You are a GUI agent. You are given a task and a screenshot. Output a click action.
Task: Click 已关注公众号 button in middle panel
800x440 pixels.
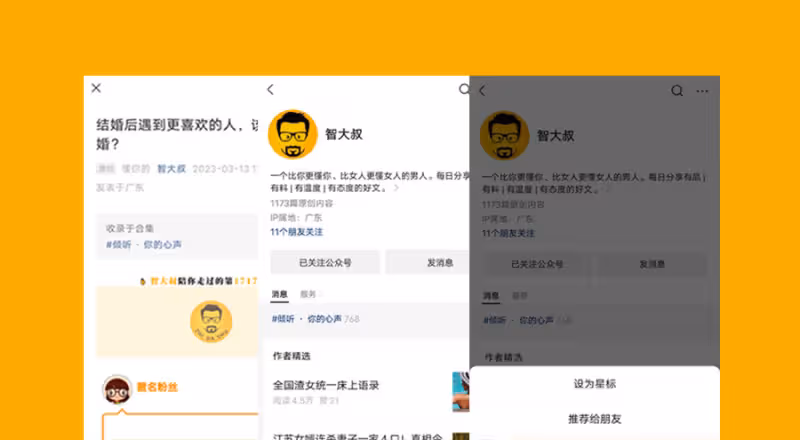pyautogui.click(x=325, y=262)
